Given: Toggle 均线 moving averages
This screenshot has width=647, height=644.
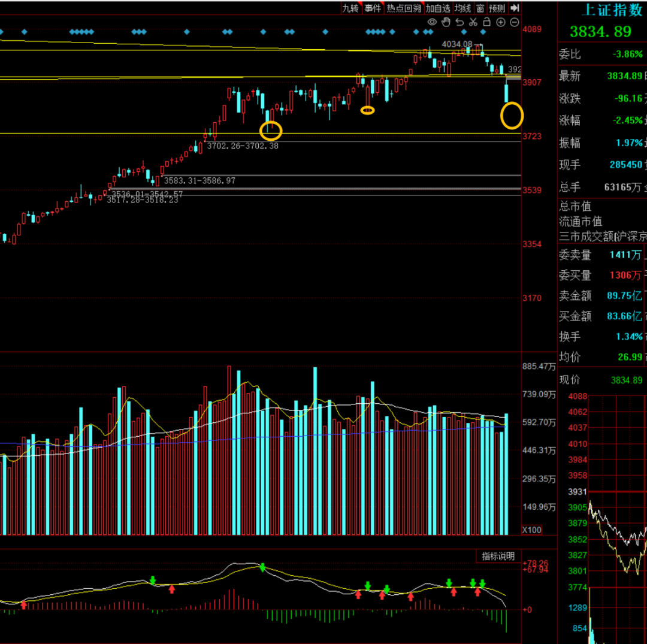Looking at the screenshot, I should point(462,8).
